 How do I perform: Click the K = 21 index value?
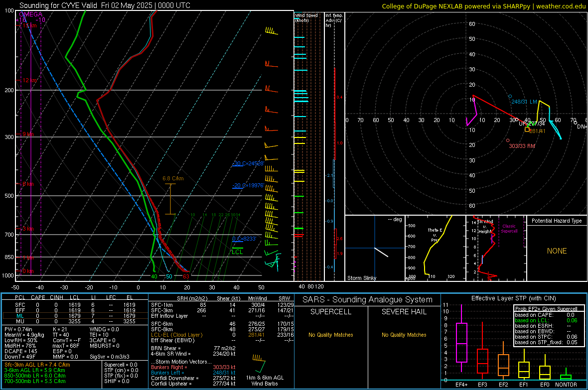pyautogui.click(x=60, y=329)
